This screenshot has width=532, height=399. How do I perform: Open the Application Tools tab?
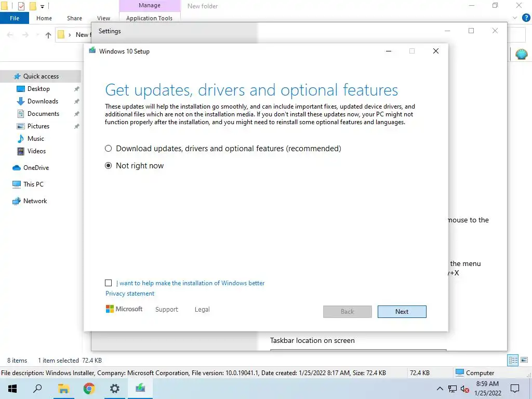point(149,18)
